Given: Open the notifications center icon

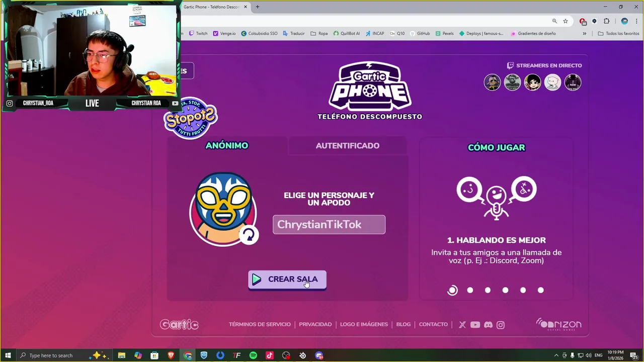Looking at the screenshot, I should (x=633, y=355).
